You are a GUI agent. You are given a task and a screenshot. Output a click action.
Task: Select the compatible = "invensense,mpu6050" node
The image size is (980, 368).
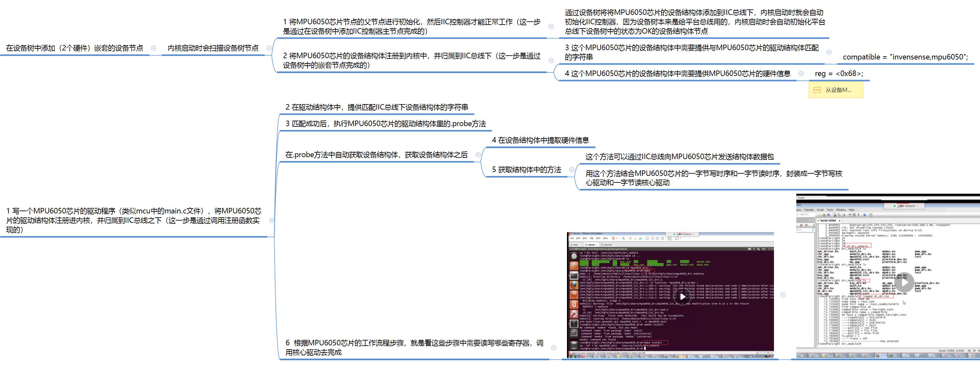pyautogui.click(x=905, y=57)
